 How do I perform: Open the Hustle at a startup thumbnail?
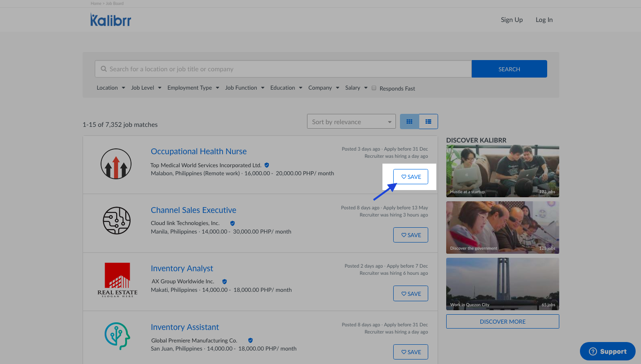502,171
